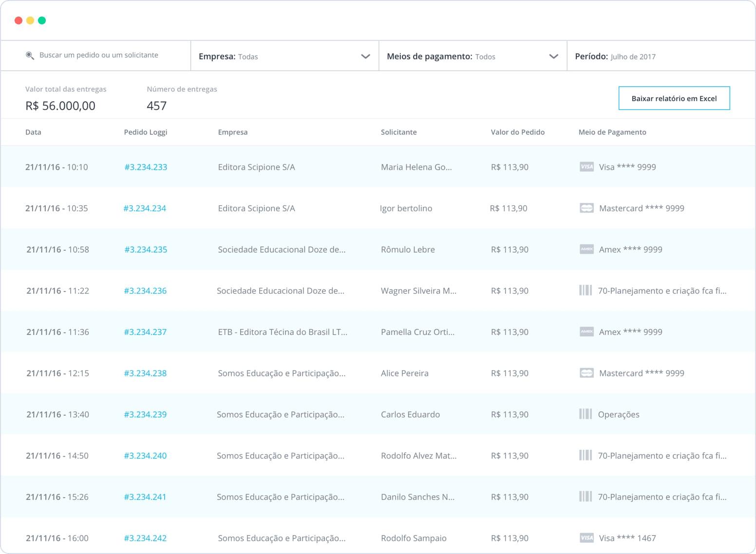Open order #3.234.237 link

[145, 332]
